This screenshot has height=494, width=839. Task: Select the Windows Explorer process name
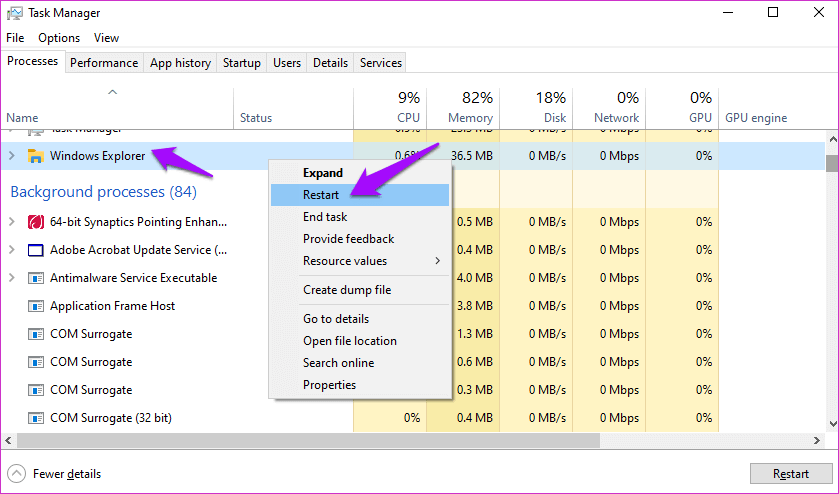coord(97,156)
